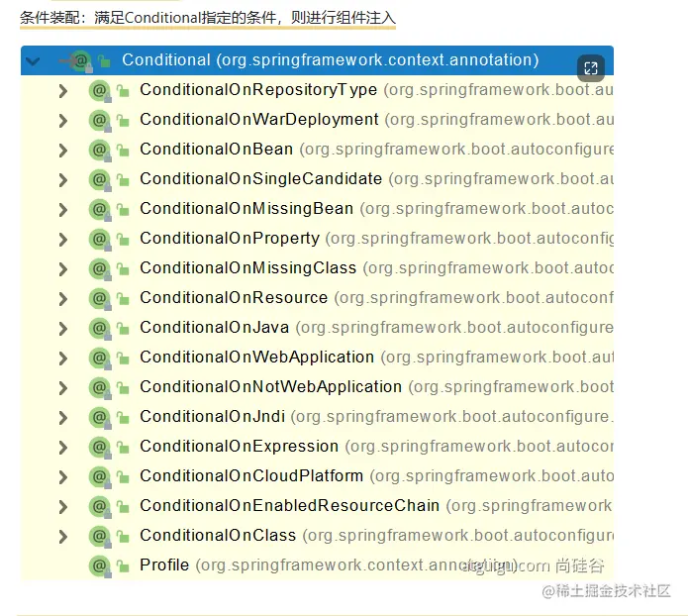Click annotation icon of ConditionalOnNotWebApplication
688x616 pixels.
100,388
